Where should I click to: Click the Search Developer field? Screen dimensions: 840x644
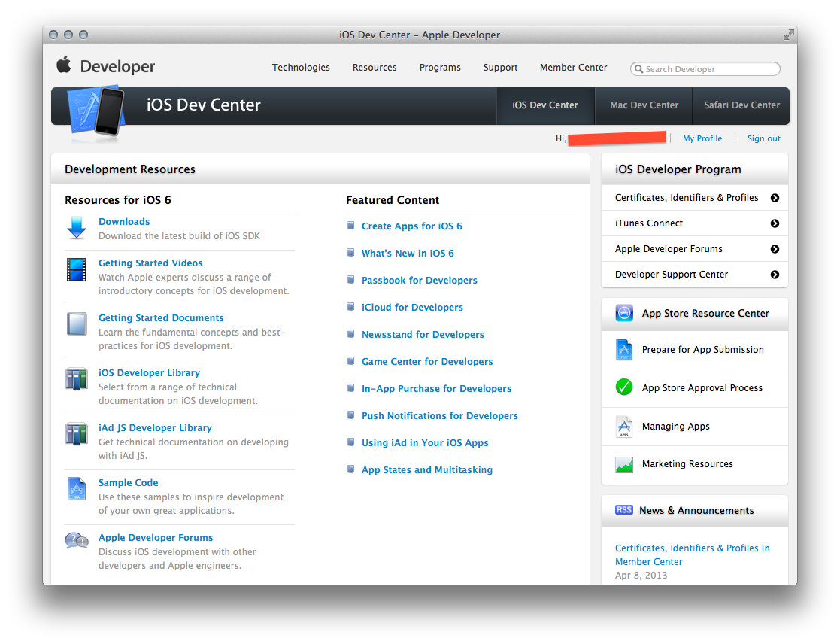[705, 69]
